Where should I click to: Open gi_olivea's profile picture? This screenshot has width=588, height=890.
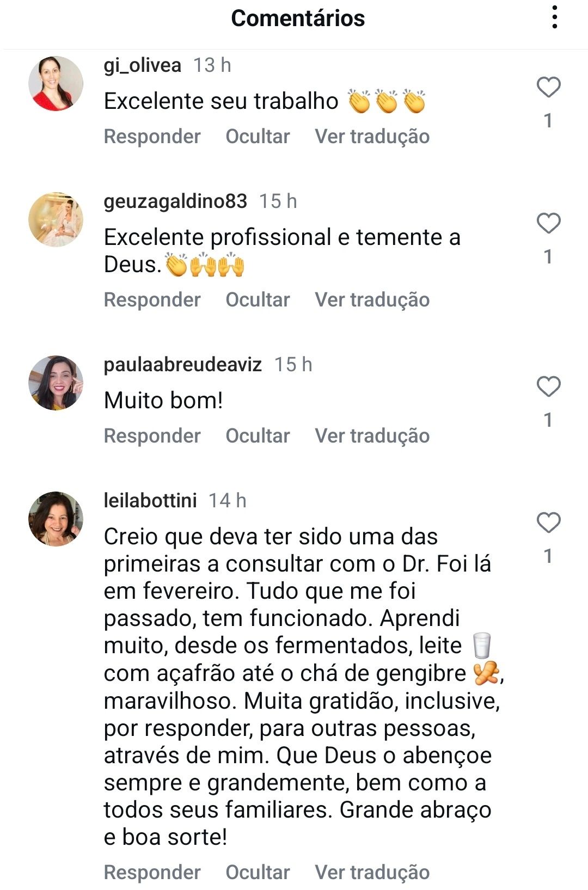pyautogui.click(x=56, y=83)
